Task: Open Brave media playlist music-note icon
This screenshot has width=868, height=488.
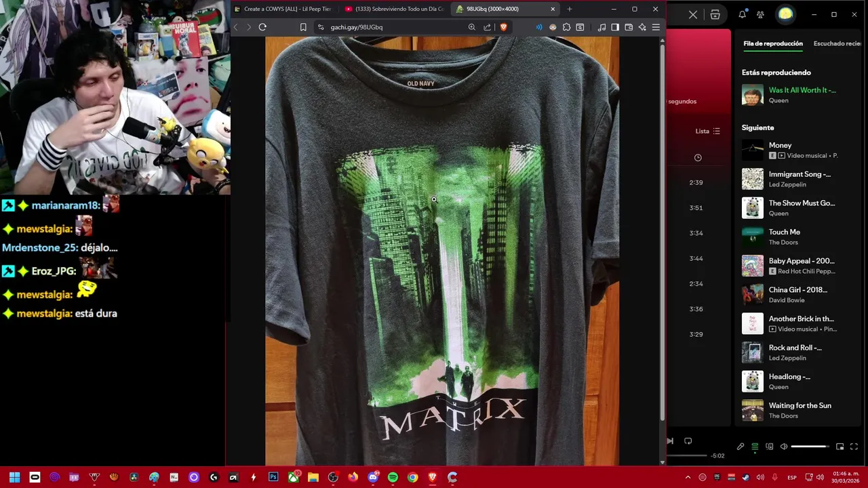Action: [x=601, y=27]
